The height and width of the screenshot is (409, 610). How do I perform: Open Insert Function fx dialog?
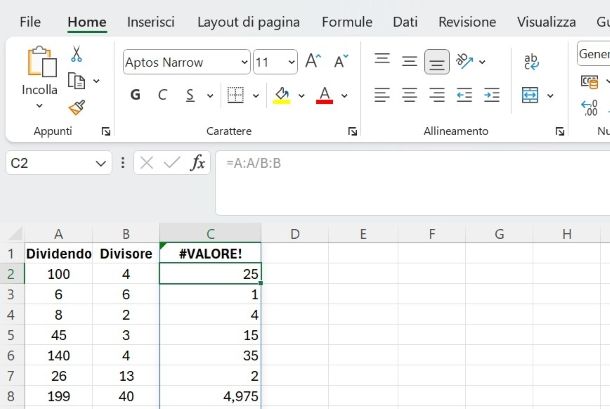pos(198,163)
